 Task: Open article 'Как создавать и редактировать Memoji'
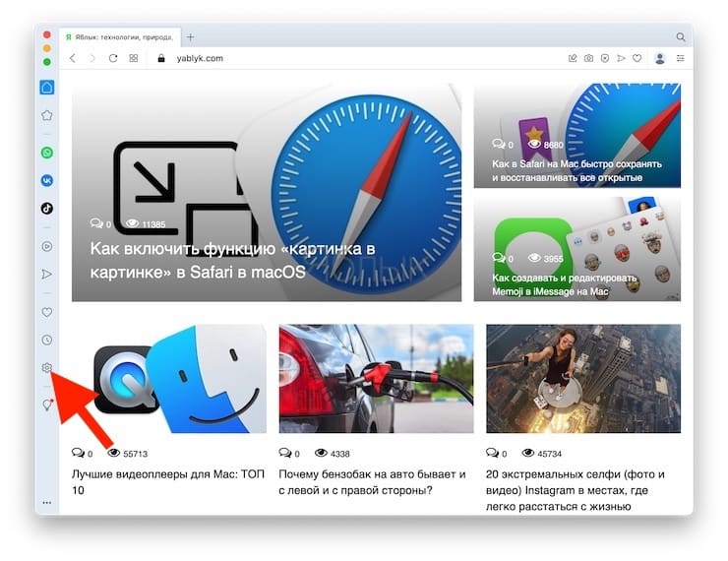coord(564,284)
